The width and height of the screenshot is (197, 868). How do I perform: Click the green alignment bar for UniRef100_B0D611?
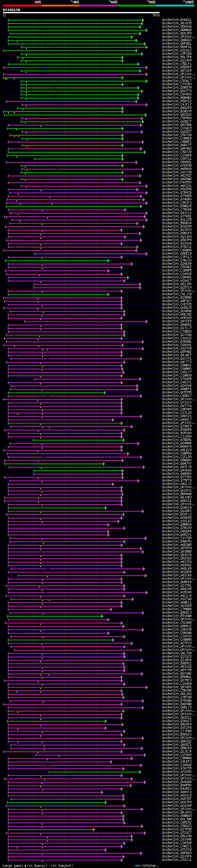[76, 20]
